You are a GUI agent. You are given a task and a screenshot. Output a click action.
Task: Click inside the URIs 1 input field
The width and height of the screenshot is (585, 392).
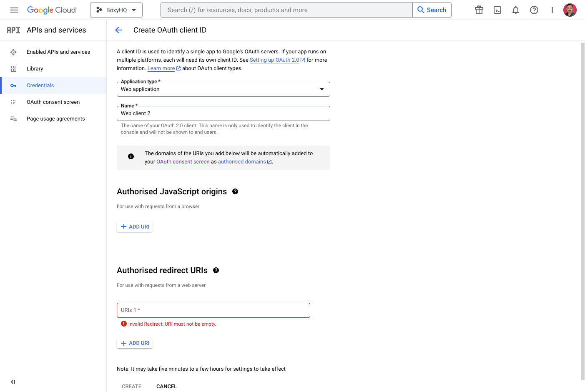click(x=213, y=310)
